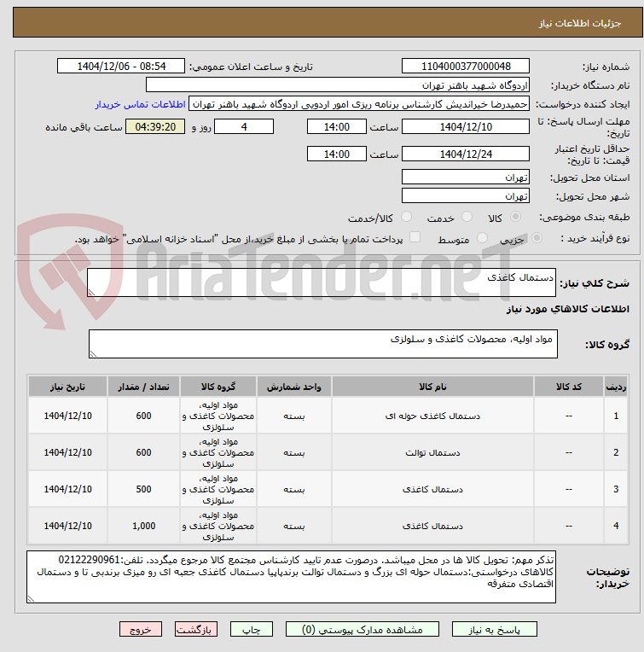The height and width of the screenshot is (652, 644).
Task: Click the استان محل تحویل field تهران
Action: pos(466,178)
